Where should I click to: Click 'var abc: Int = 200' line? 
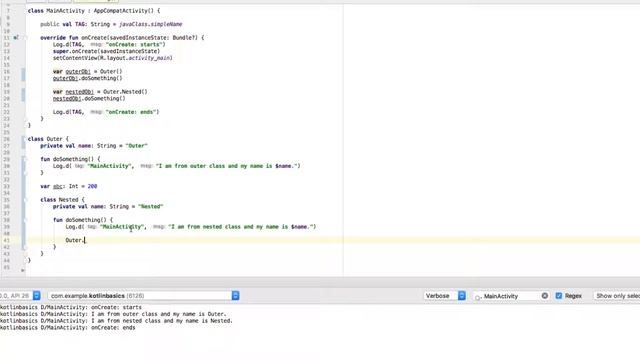[x=69, y=186]
